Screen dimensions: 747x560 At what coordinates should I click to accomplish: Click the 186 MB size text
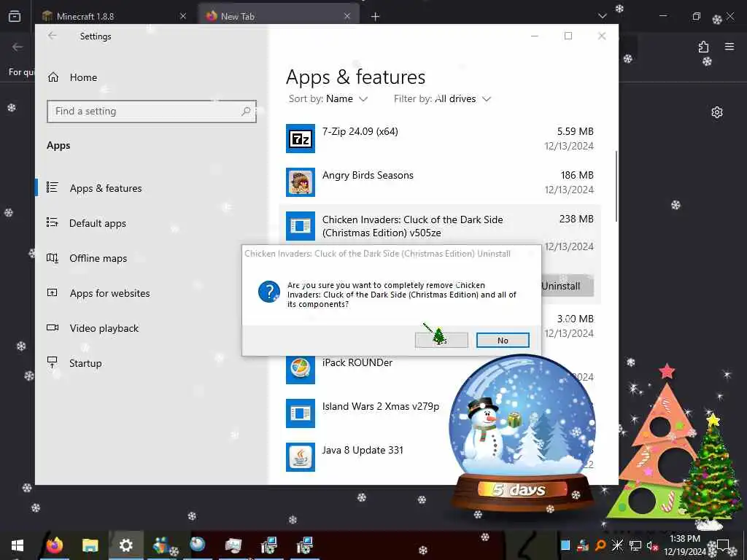point(577,175)
